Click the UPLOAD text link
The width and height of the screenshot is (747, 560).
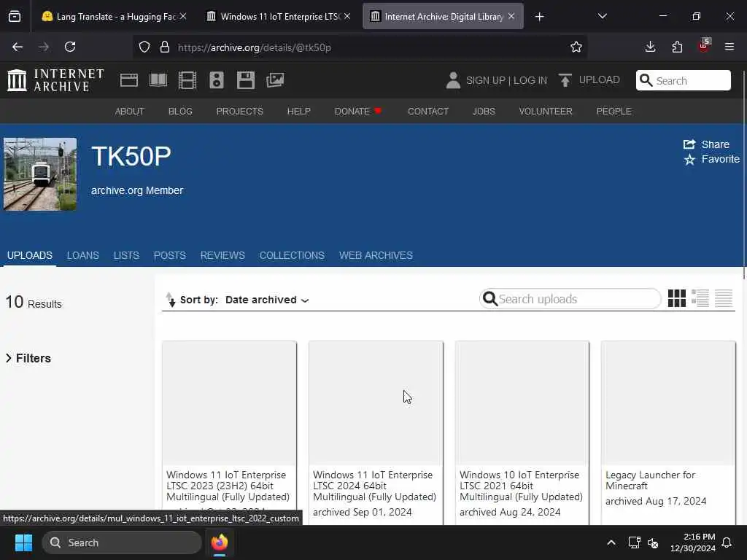pyautogui.click(x=600, y=80)
